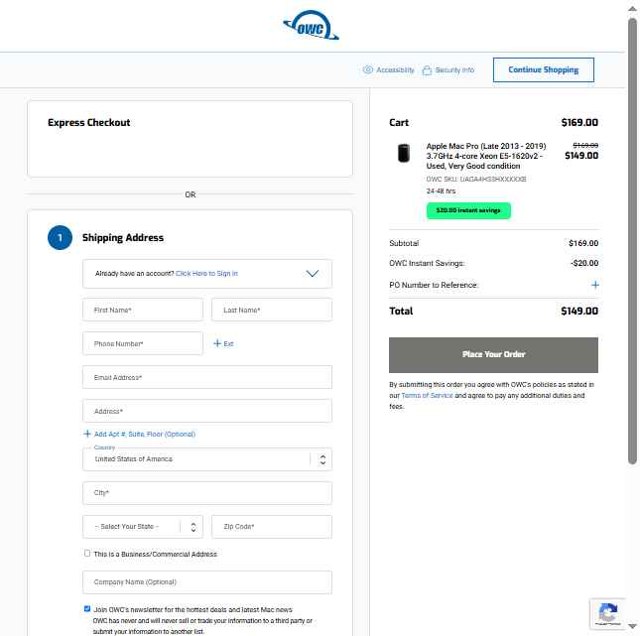The image size is (640, 636).
Task: Click the State dropdown arrows
Action: [193, 527]
